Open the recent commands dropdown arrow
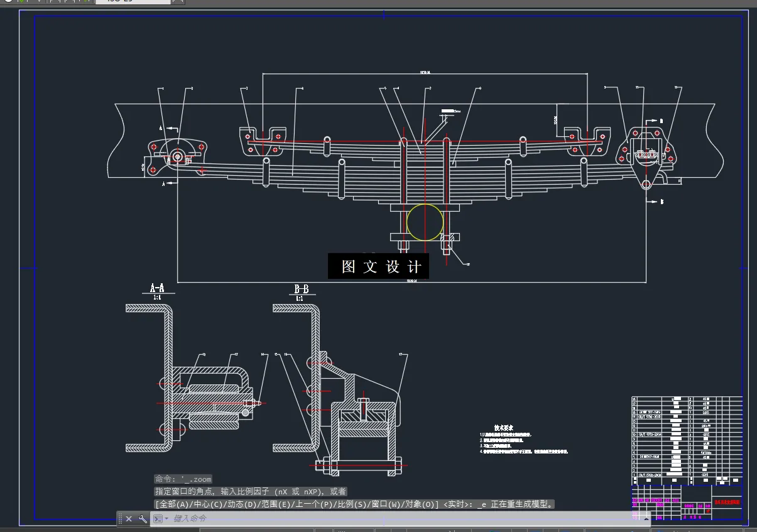 (x=166, y=518)
